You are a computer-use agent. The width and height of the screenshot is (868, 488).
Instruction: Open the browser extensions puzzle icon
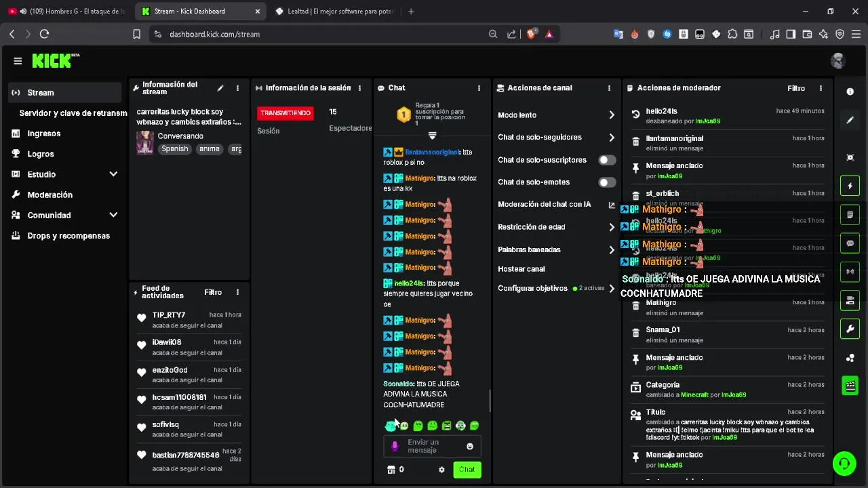click(x=732, y=34)
